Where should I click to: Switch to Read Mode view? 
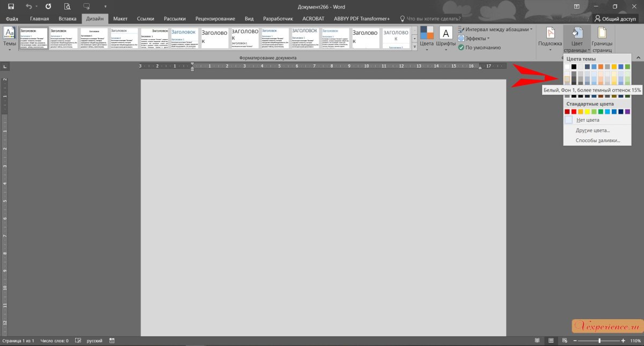(x=537, y=341)
